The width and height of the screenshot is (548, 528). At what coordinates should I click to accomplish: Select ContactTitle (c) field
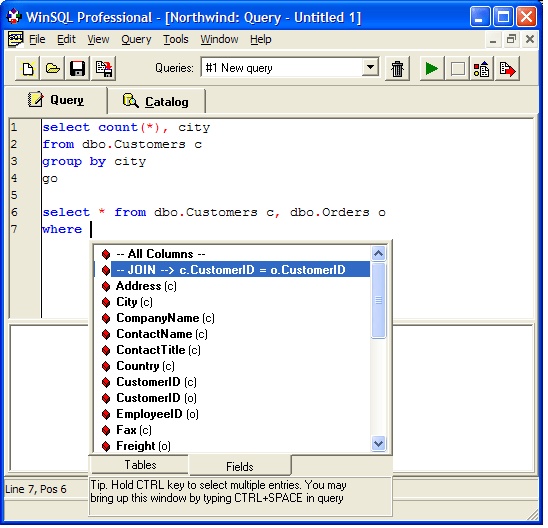(232, 350)
